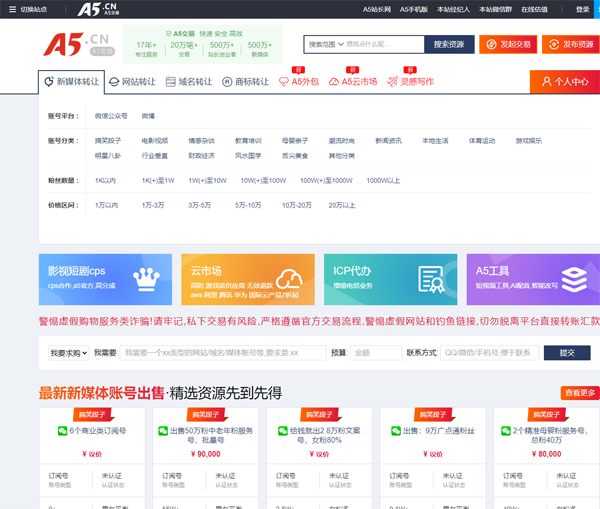The height and width of the screenshot is (509, 600).
Task: Click the speech bubble icon beside A5外包
Action: 284,82
